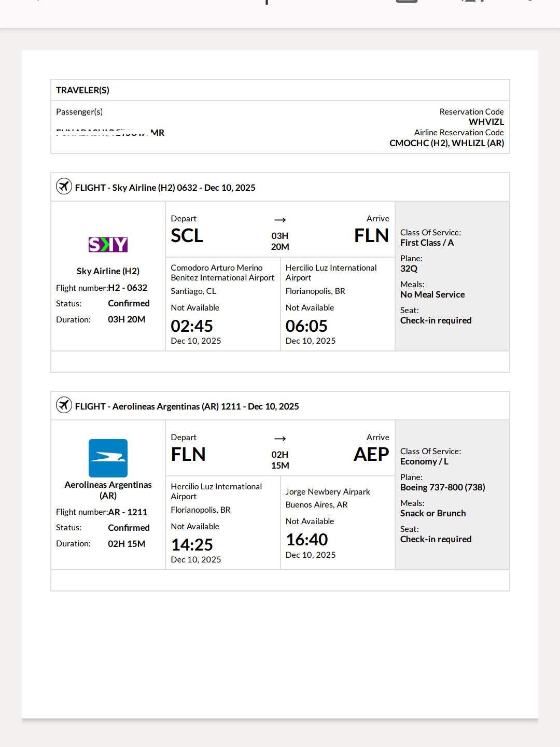
Task: Select the SCL departure airport code
Action: point(187,236)
